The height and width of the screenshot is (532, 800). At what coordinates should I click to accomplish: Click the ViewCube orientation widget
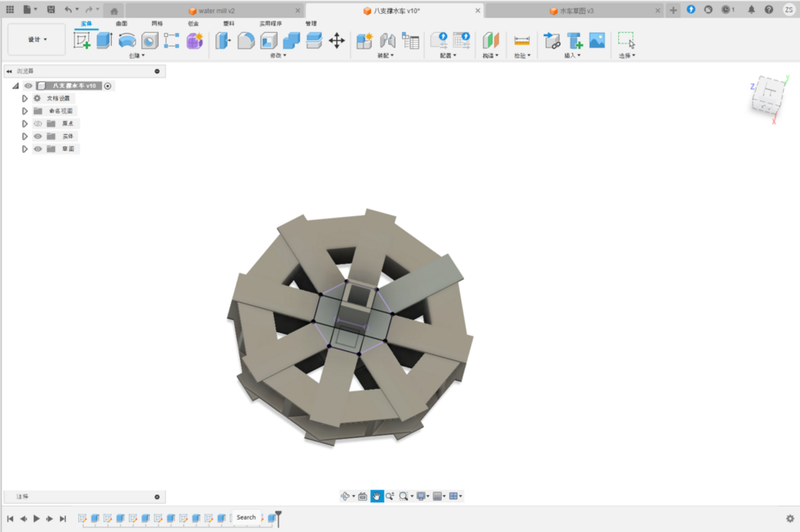(x=768, y=95)
